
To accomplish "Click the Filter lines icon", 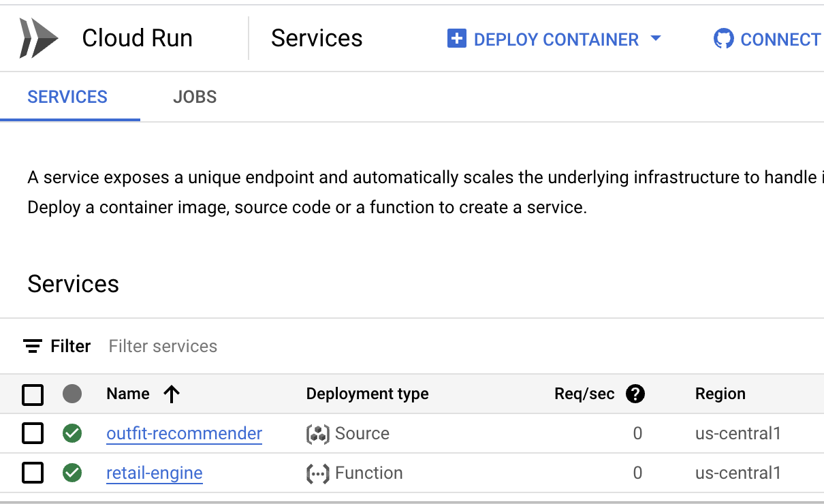I will (32, 346).
